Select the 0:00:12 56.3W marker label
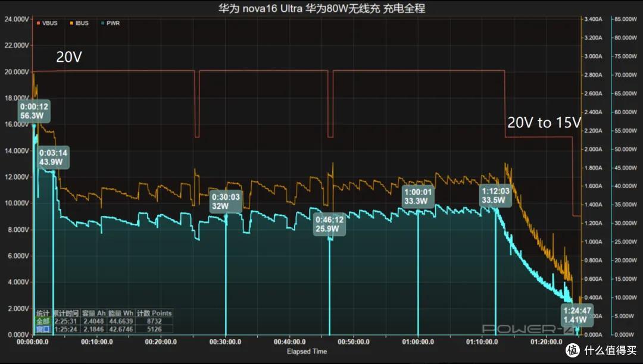The width and height of the screenshot is (643, 364). click(35, 111)
